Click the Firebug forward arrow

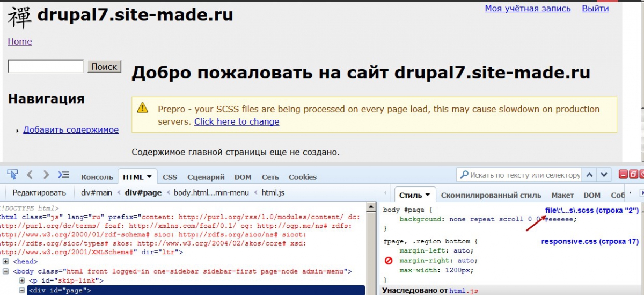pyautogui.click(x=46, y=175)
